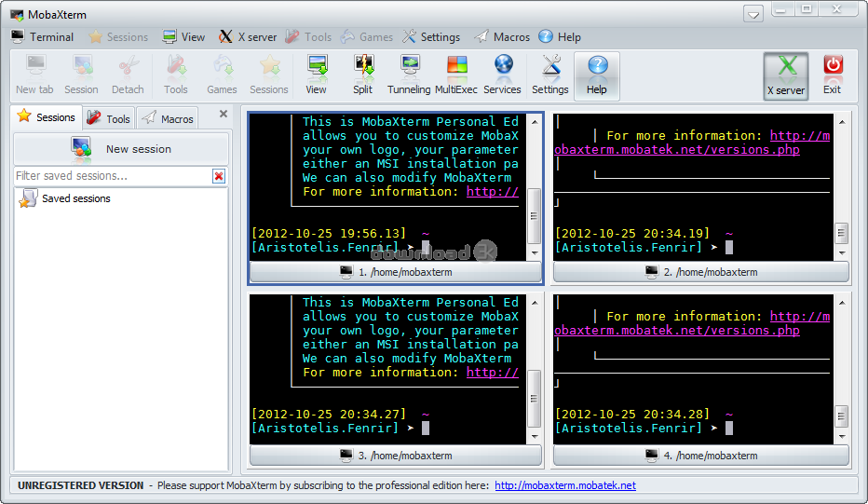This screenshot has width=868, height=504.
Task: Click the Help toolbar button
Action: pyautogui.click(x=597, y=76)
